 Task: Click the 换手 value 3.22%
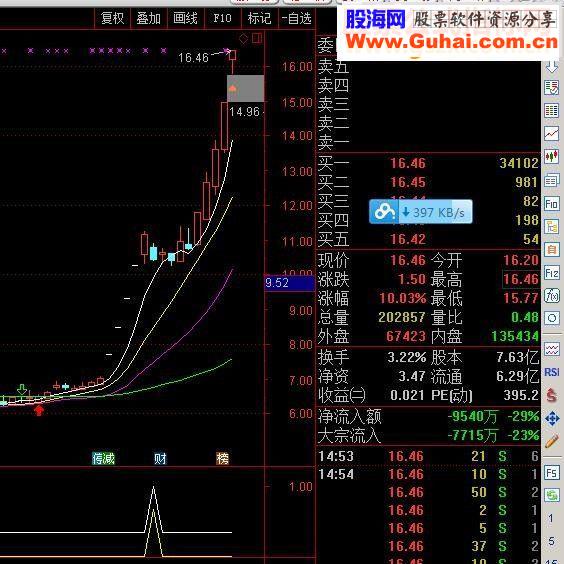[407, 358]
